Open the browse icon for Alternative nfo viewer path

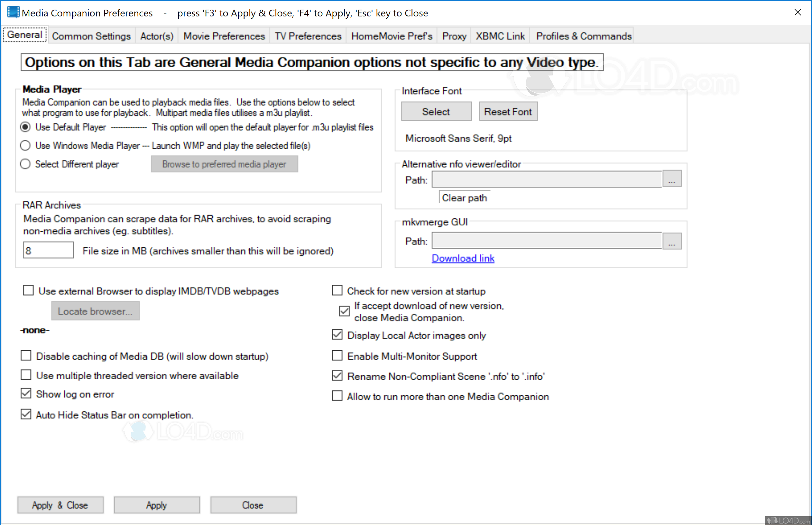click(671, 179)
